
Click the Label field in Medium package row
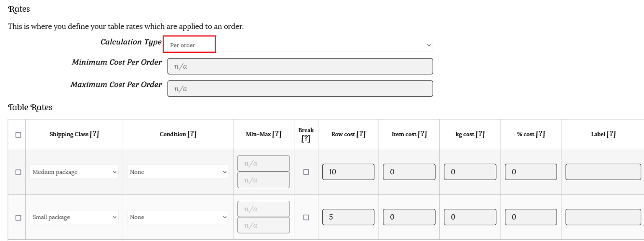click(x=603, y=172)
